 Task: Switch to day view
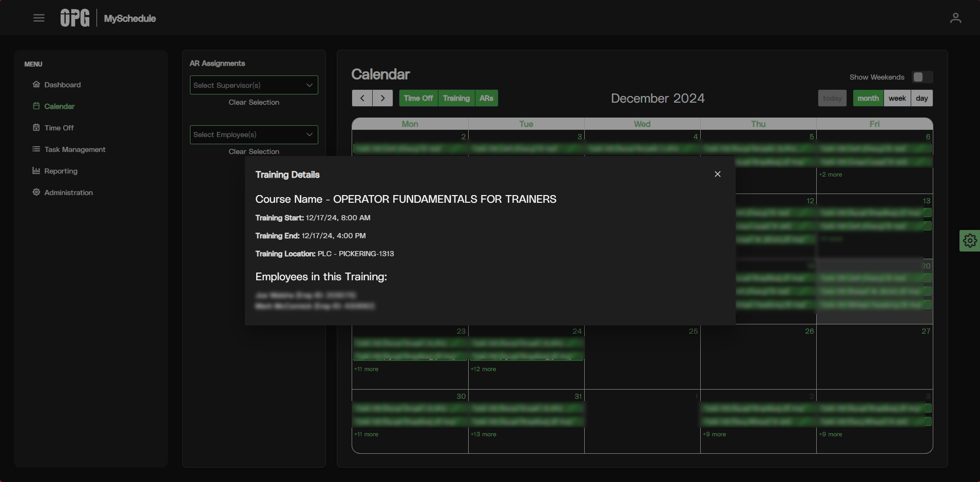[922, 98]
